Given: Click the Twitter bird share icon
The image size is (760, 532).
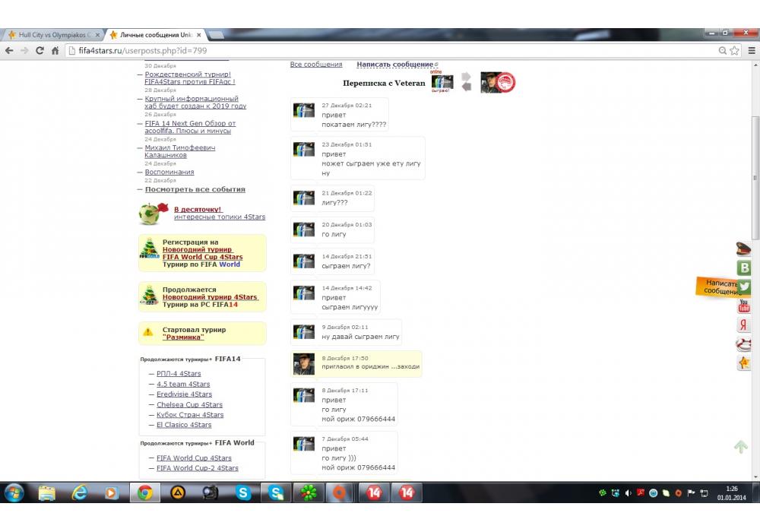Looking at the screenshot, I should tap(744, 287).
